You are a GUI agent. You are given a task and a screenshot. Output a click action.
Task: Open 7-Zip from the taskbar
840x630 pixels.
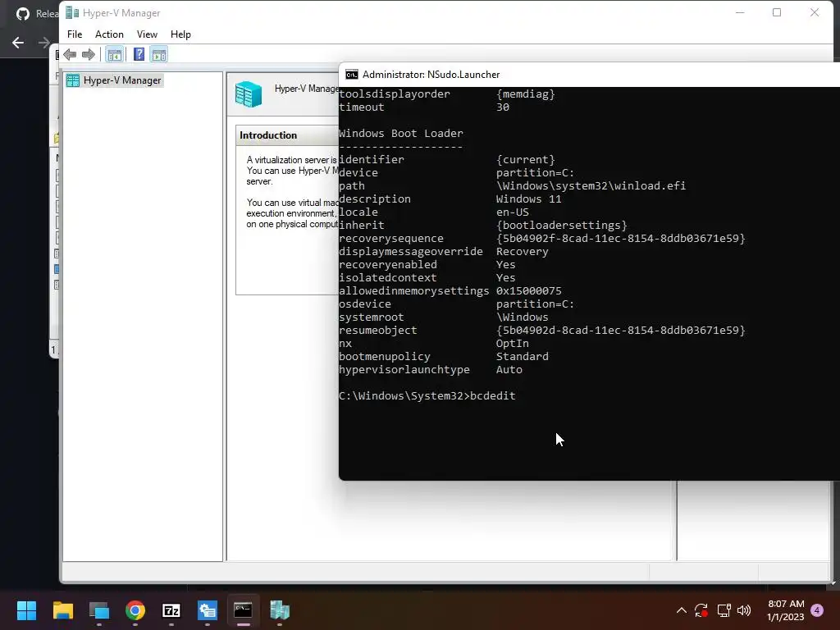coord(171,610)
